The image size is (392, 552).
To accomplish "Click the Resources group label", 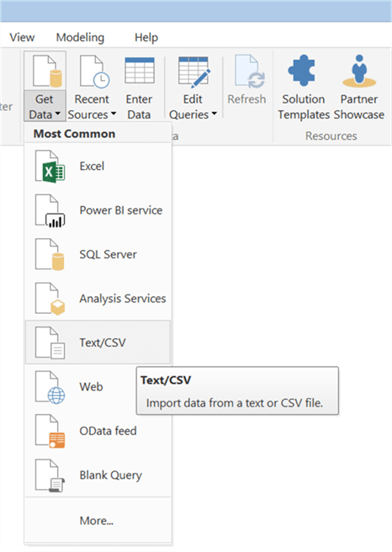I will (x=331, y=135).
